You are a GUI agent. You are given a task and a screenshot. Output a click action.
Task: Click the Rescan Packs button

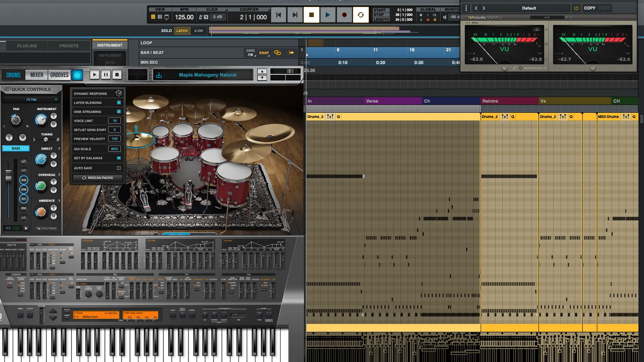pos(97,178)
